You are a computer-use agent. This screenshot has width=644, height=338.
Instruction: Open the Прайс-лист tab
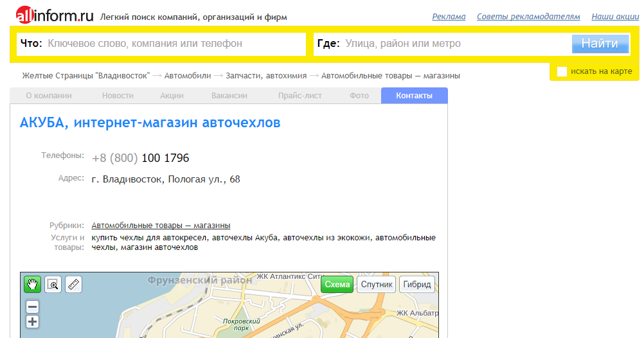[x=300, y=96]
